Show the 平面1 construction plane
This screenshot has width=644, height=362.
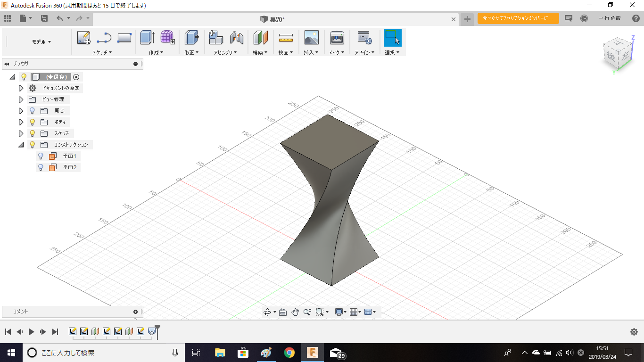coord(41,156)
